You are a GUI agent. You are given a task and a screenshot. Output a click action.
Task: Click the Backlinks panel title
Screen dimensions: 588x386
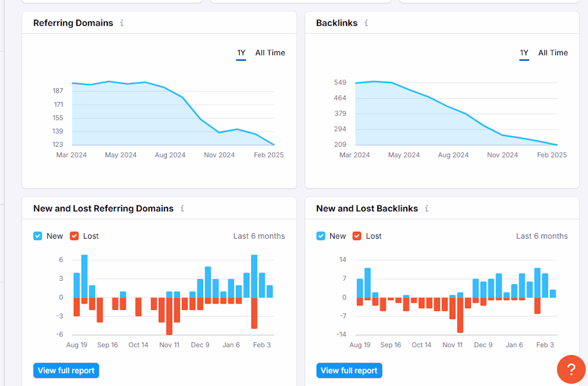tap(337, 23)
